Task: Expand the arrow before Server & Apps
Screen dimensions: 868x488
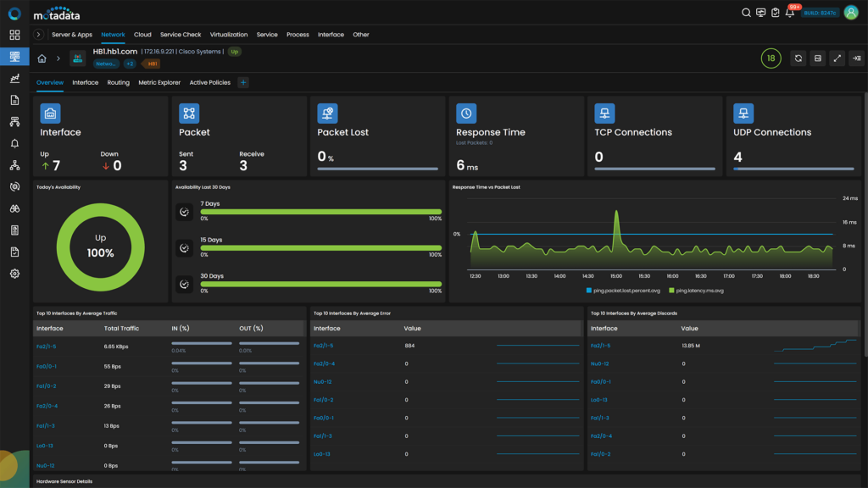Action: click(x=37, y=34)
